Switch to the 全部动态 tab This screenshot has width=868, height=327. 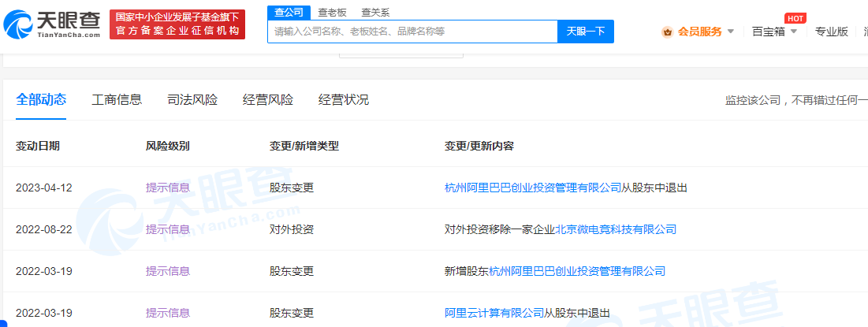41,99
